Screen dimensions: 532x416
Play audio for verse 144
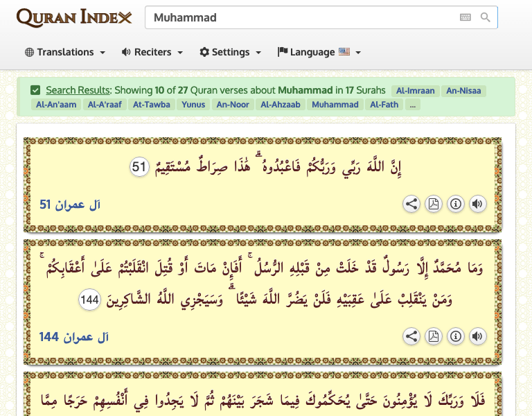click(477, 336)
